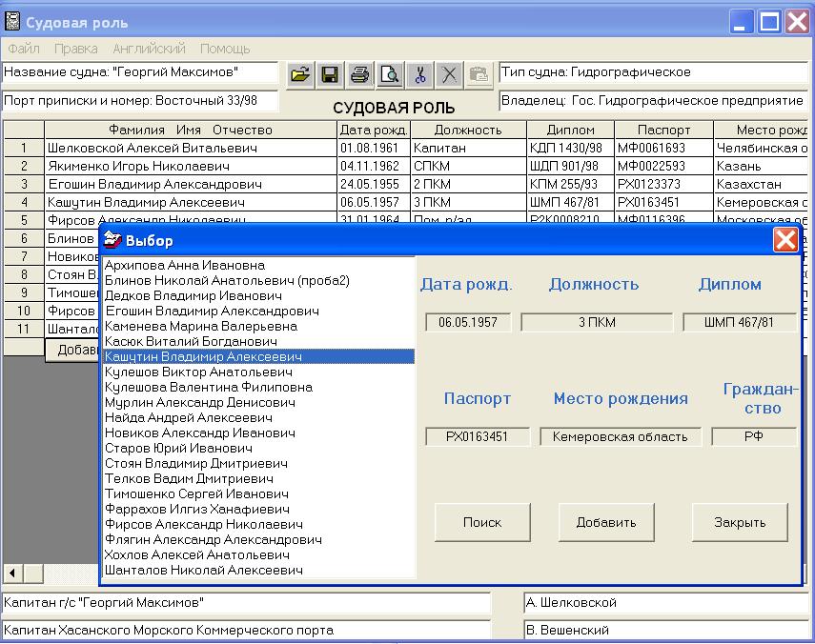
Task: Select Мурлин Александр Денисович in the list
Action: 259,402
